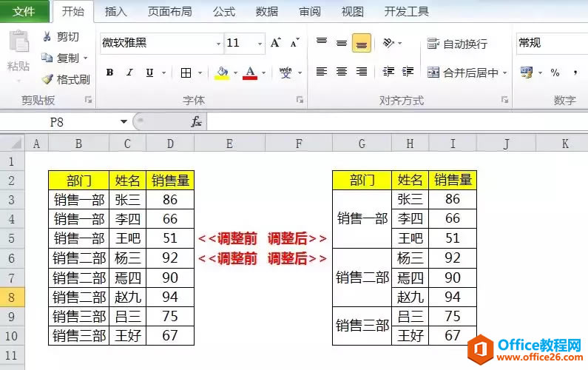588x370 pixels.
Task: Select cell with value 94 in column D
Action: (170, 297)
